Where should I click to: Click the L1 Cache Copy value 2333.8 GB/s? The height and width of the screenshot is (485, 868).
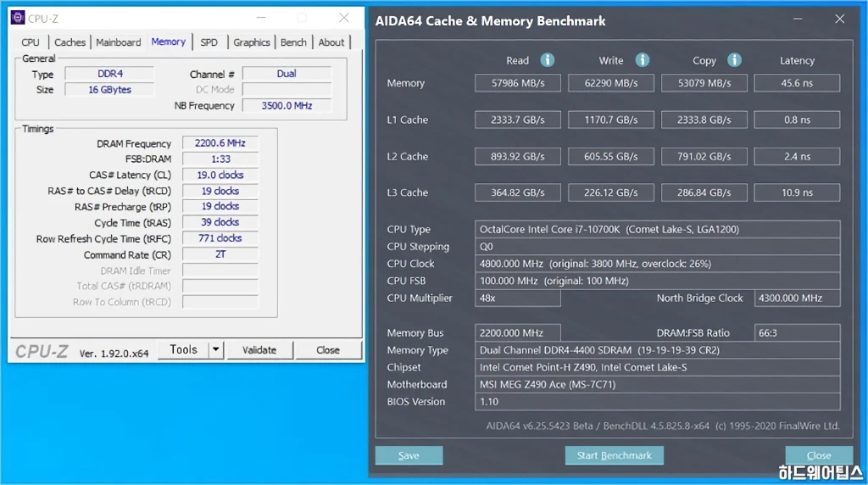coord(704,120)
